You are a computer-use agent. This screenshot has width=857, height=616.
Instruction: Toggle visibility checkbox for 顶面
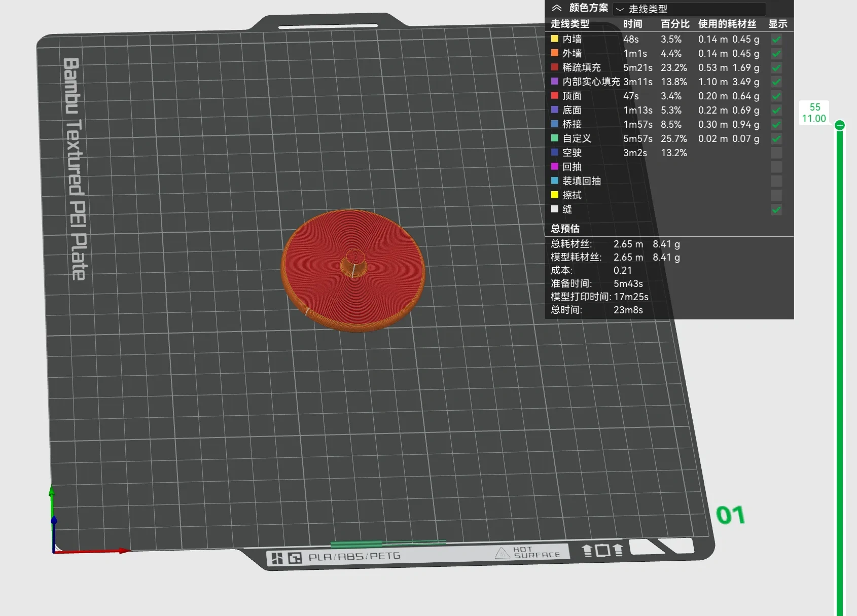pyautogui.click(x=776, y=96)
